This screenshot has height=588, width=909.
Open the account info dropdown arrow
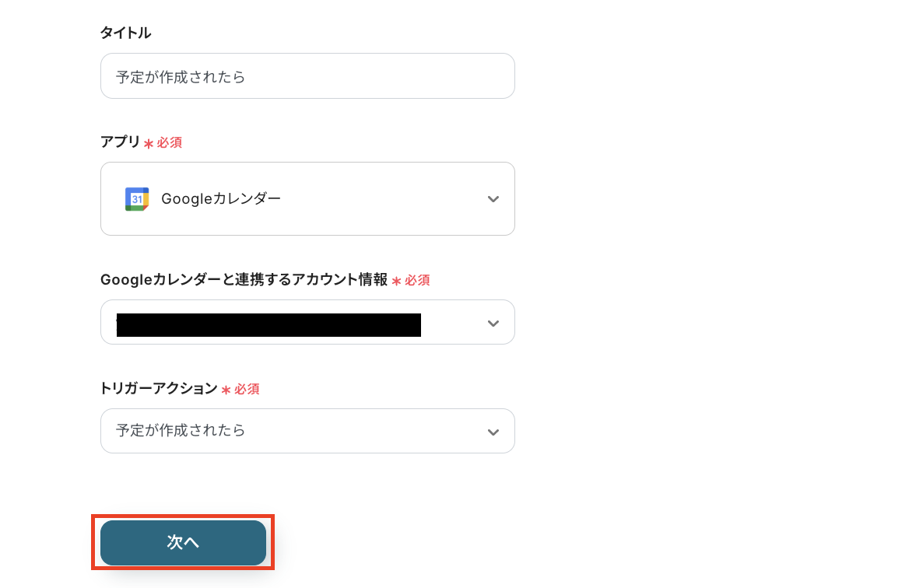coord(493,323)
